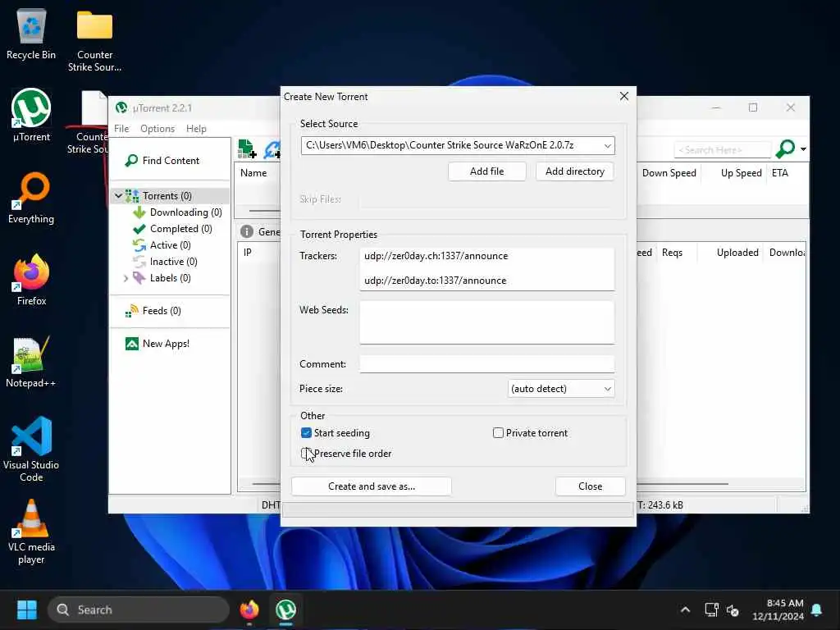Click the Labels tag icon
Image resolution: width=840 pixels, height=630 pixels.
[x=139, y=277]
